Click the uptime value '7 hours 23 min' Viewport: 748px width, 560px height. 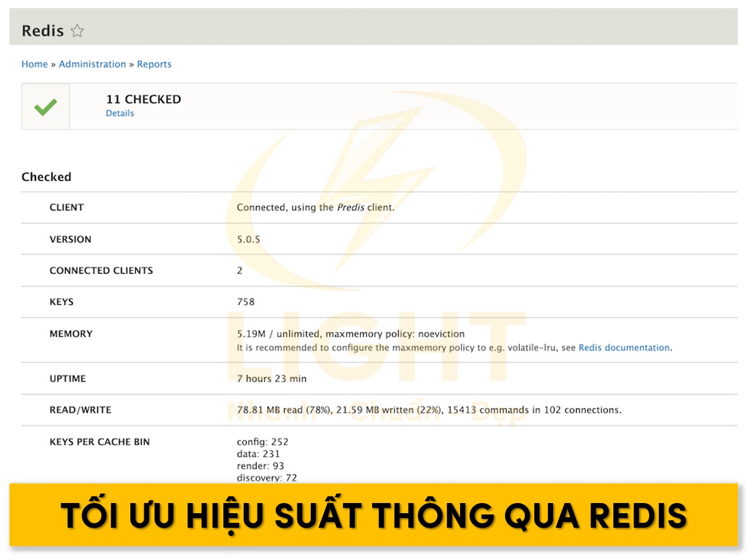(x=272, y=379)
